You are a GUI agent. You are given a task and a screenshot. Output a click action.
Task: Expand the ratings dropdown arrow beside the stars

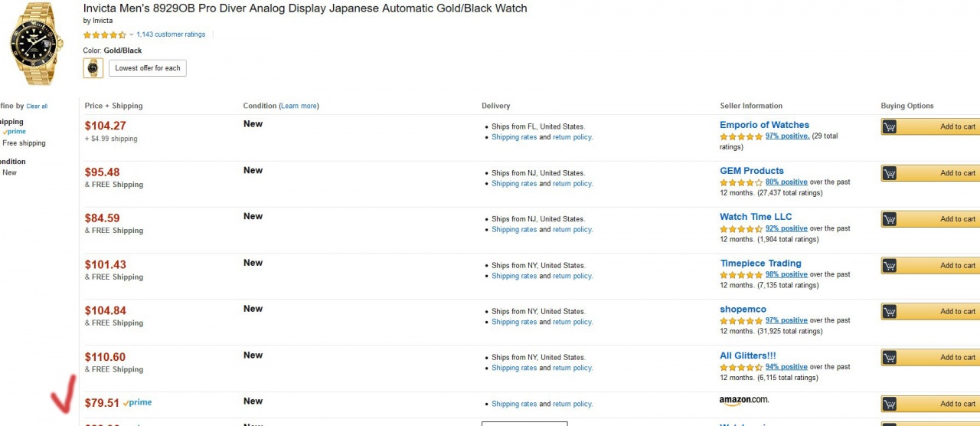[132, 34]
